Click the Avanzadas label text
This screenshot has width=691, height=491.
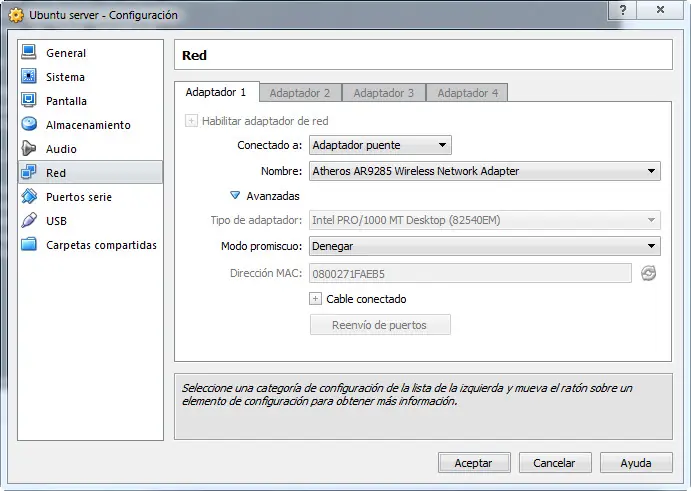273,196
